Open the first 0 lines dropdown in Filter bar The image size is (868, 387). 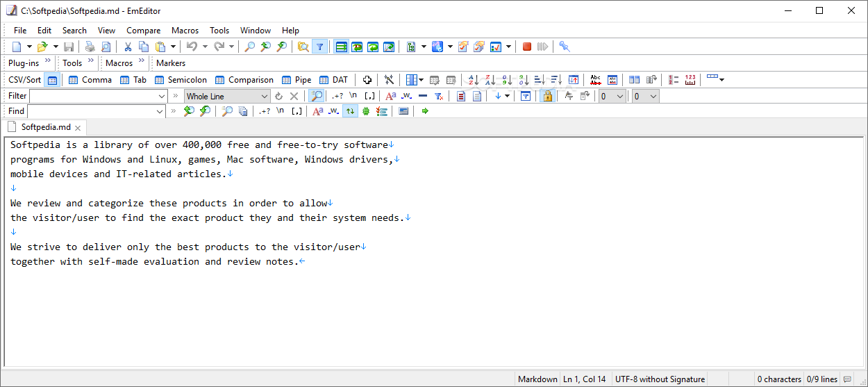620,97
